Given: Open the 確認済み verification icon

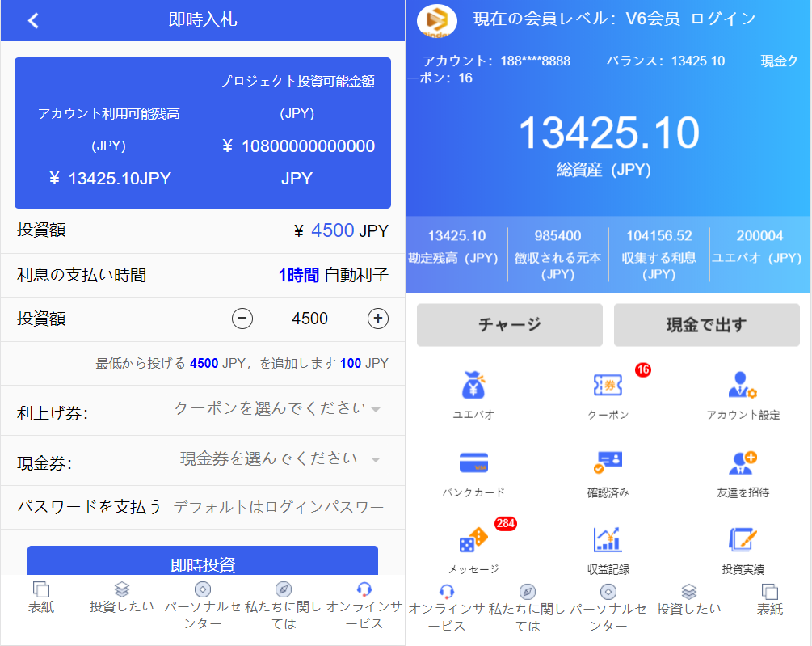Looking at the screenshot, I should [608, 469].
